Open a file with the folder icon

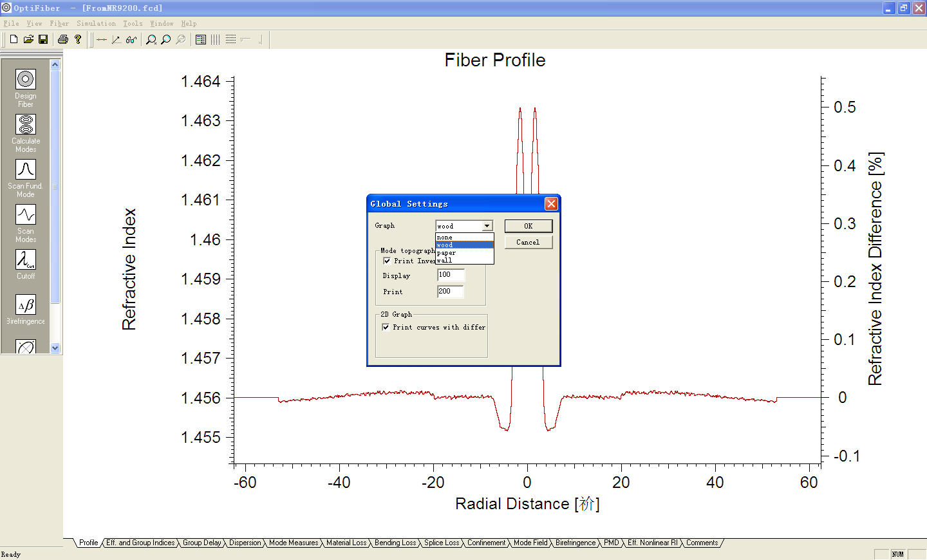pyautogui.click(x=28, y=39)
